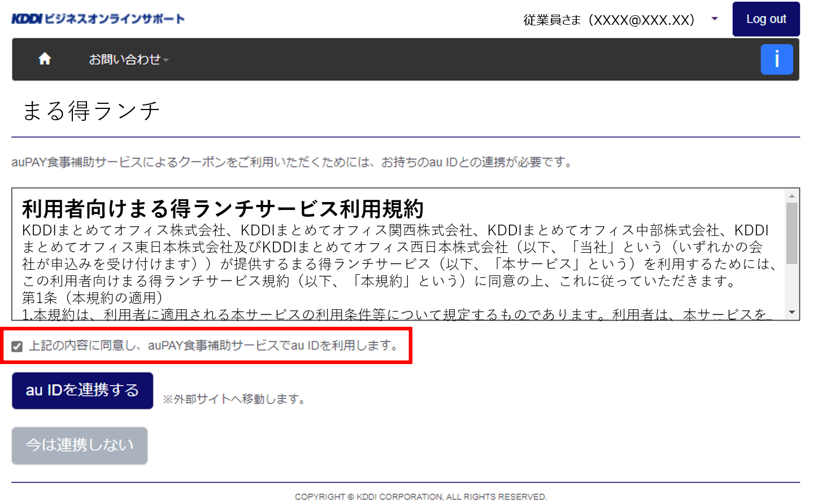Click the terms box scroll-up arrow

point(791,196)
